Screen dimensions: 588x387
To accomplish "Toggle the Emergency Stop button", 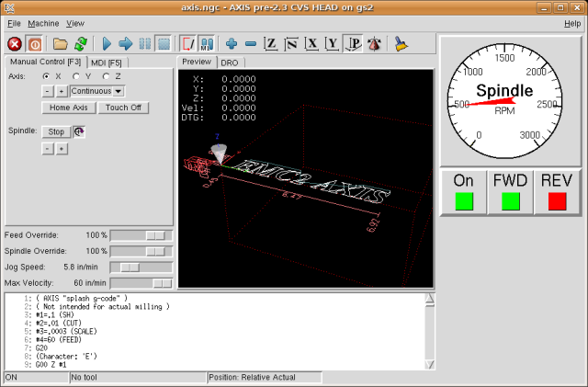I will point(15,43).
